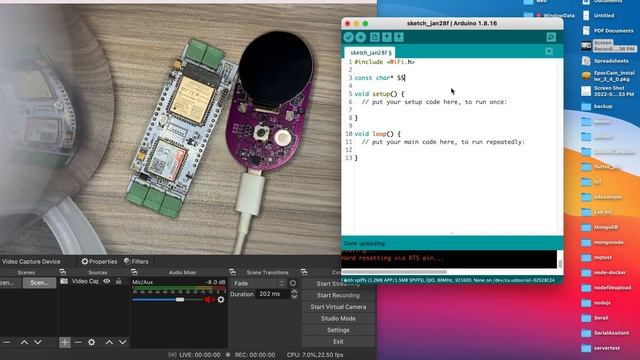
Task: Click the Arduino Verify checkmark button
Action: (348, 37)
